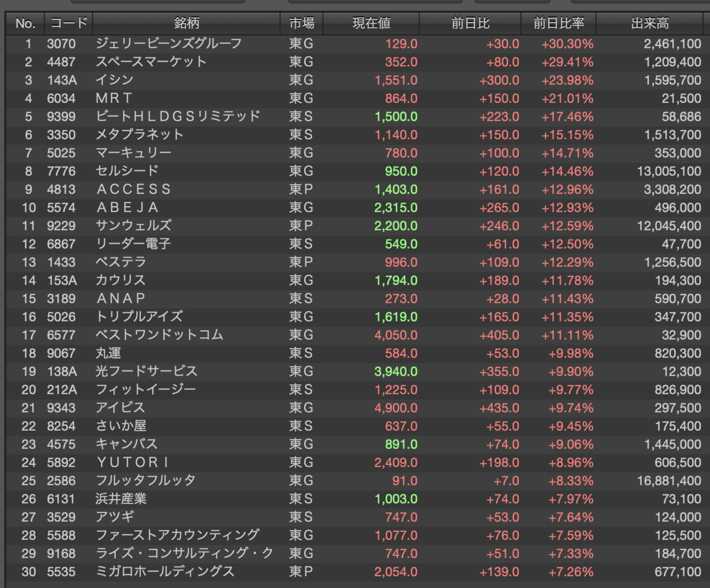Sort by the 現在値 column header

[x=371, y=24]
